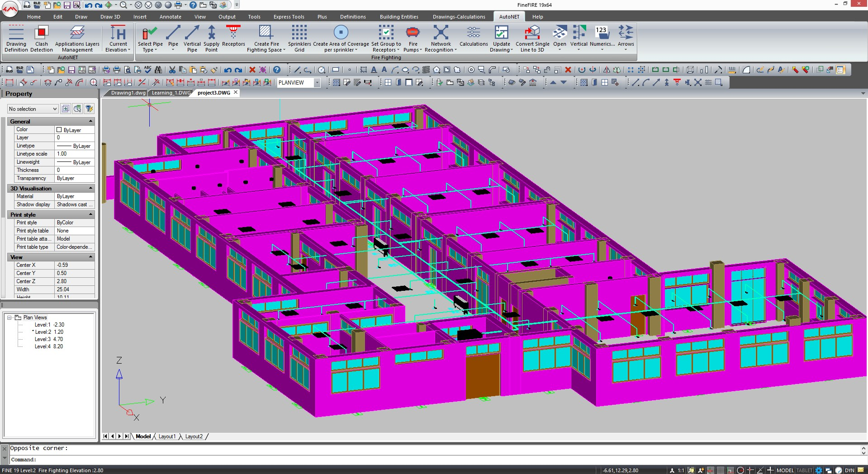Click the Supply Point icon
The width and height of the screenshot is (868, 474).
(211, 38)
